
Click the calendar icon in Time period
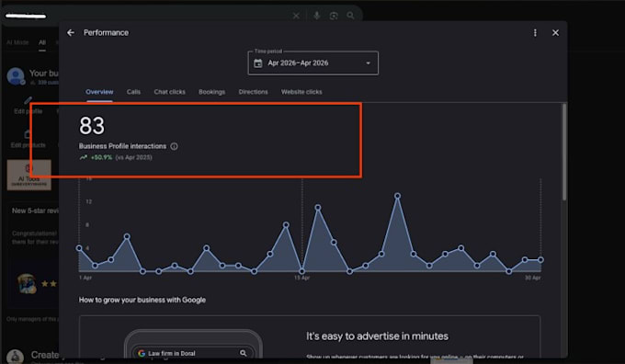point(258,63)
